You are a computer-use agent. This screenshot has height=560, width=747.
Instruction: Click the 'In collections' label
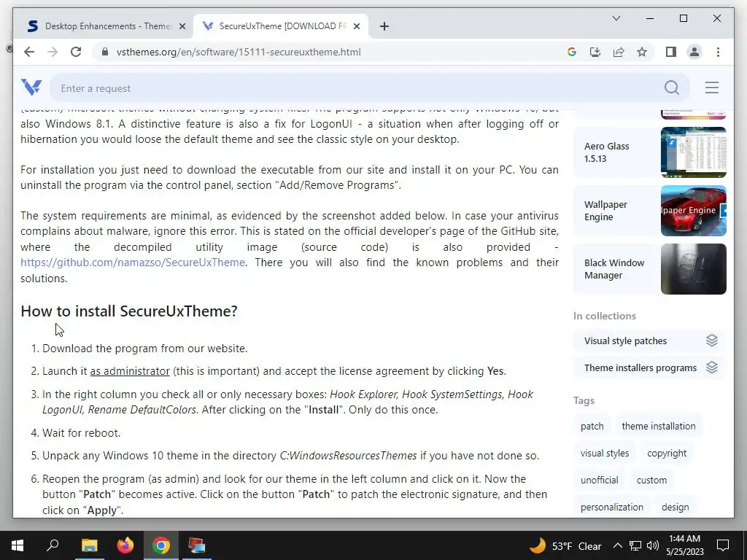605,316
